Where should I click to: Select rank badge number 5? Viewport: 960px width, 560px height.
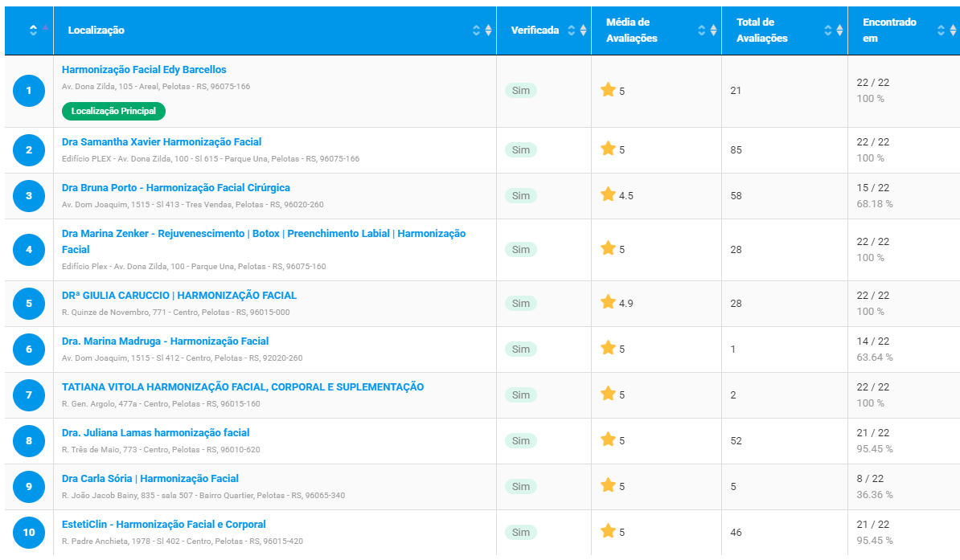(x=29, y=304)
